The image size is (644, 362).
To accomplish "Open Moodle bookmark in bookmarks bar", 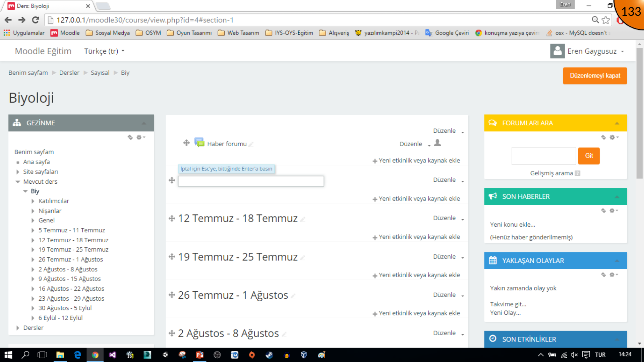I will pyautogui.click(x=65, y=33).
